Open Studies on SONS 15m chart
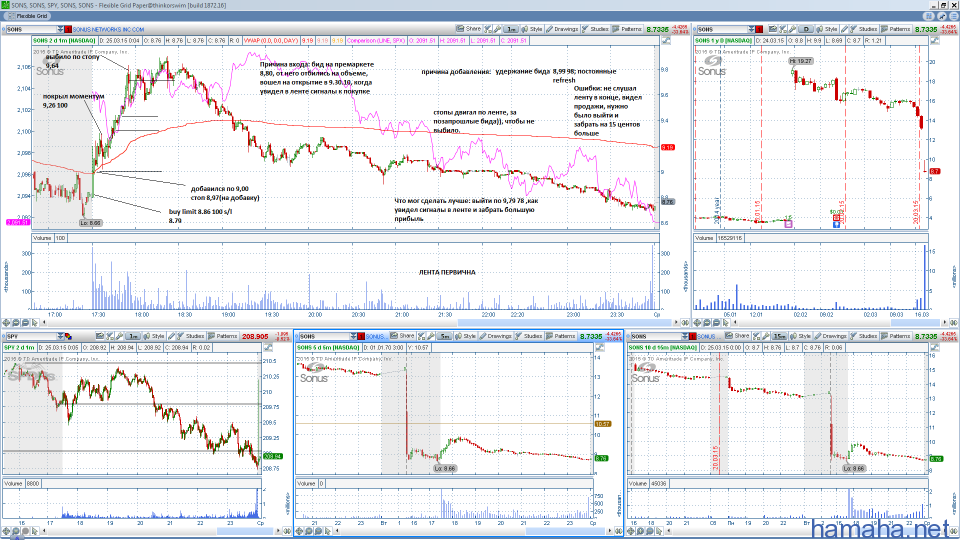Screen dimensions: 960x540 pos(864,336)
